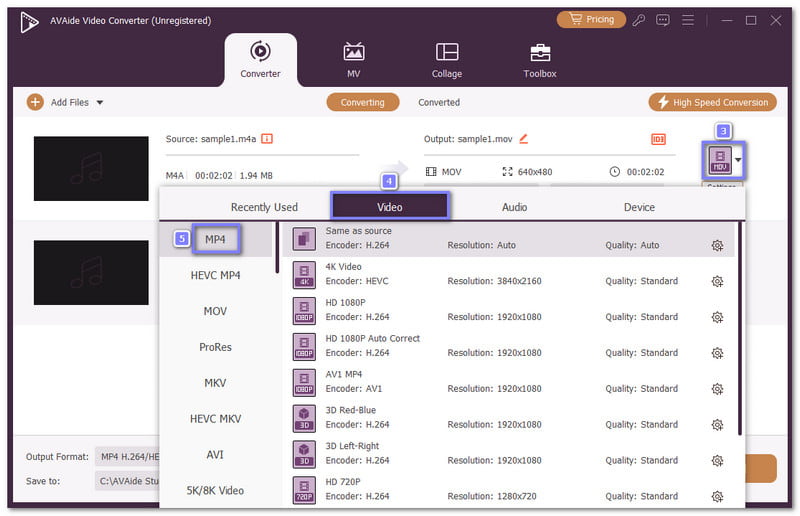Select the AV1 MP4 preset icon
Viewport: 800px width, 516px height.
pyautogui.click(x=304, y=382)
